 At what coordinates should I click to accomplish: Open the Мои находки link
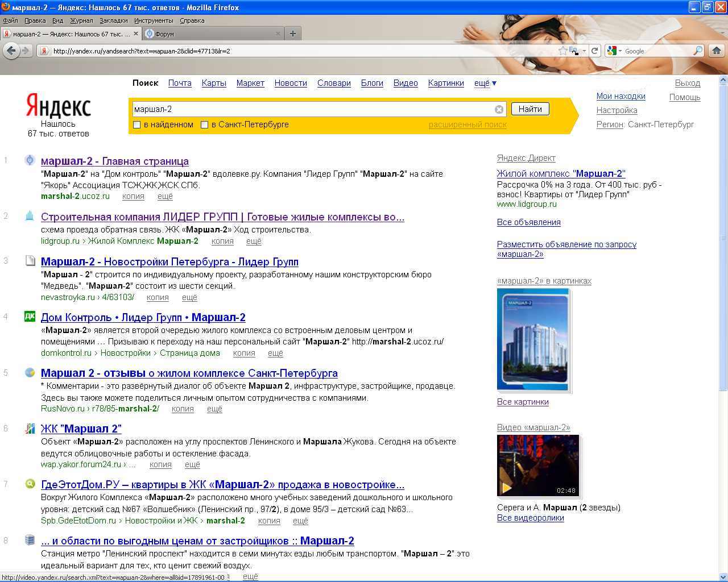621,96
